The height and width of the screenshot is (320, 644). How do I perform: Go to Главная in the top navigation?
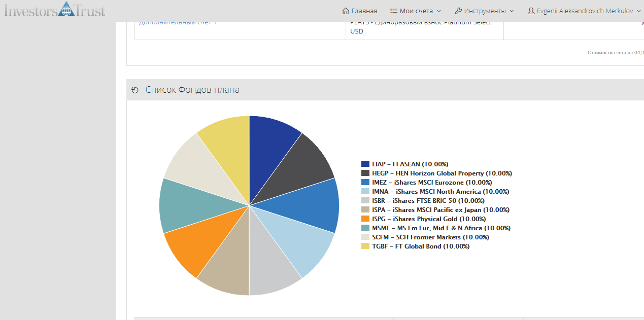coord(364,11)
